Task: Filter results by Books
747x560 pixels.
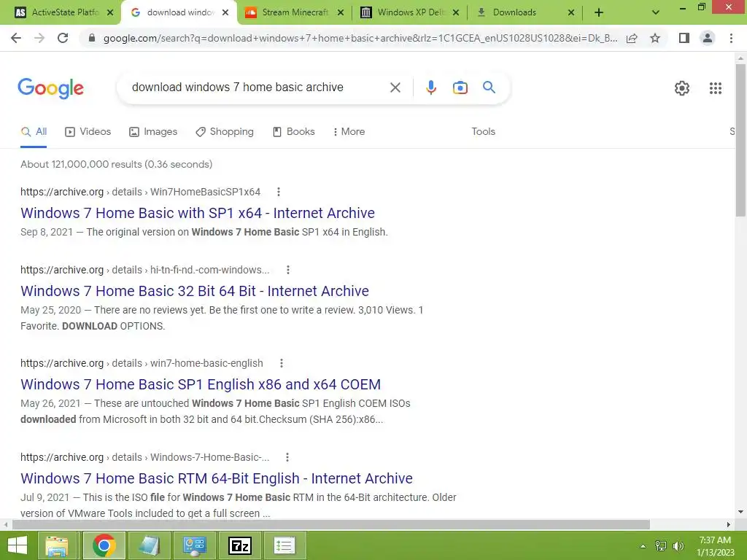Action: [x=293, y=132]
